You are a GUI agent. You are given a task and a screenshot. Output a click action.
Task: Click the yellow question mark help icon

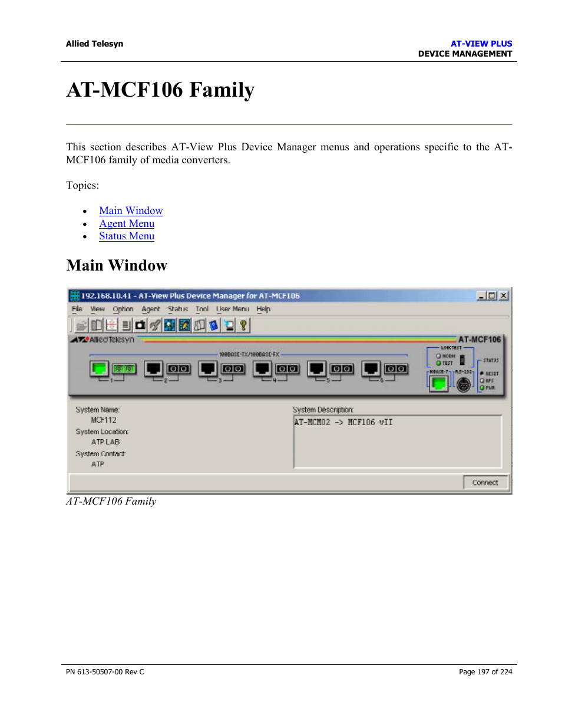243,325
